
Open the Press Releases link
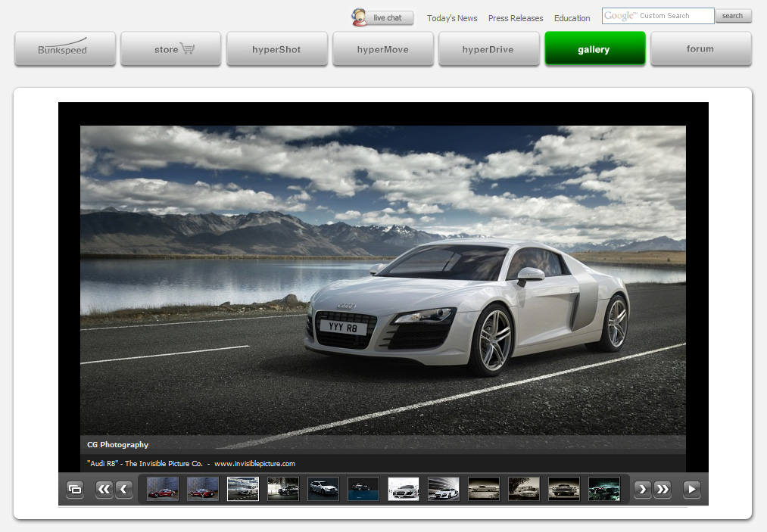tap(516, 18)
